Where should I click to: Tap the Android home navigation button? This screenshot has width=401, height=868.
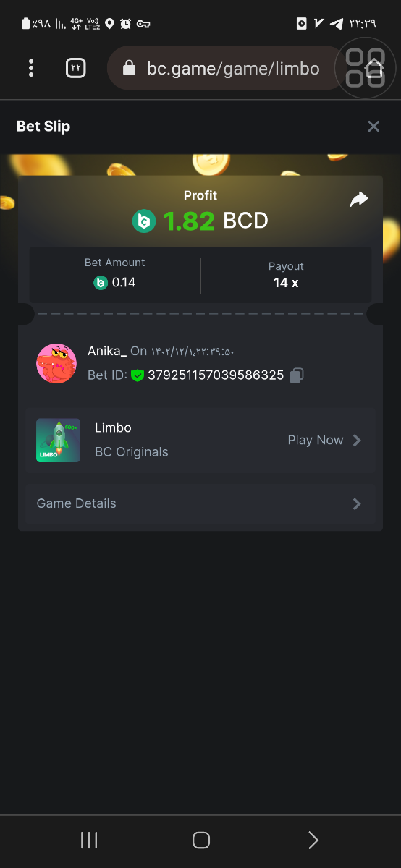coord(201,840)
